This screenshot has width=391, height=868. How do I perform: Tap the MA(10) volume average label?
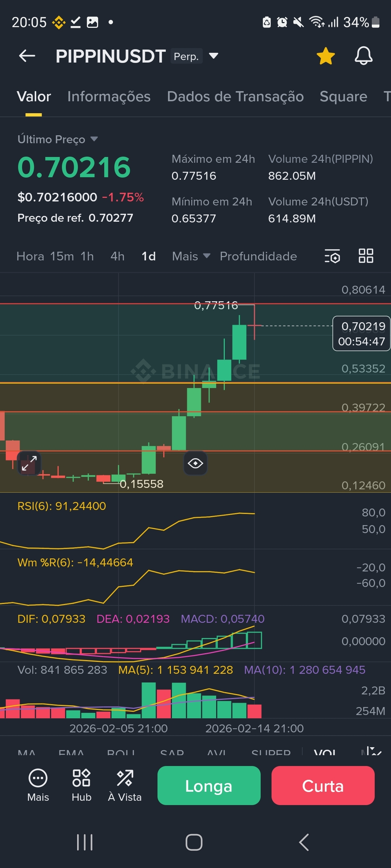coord(304,670)
